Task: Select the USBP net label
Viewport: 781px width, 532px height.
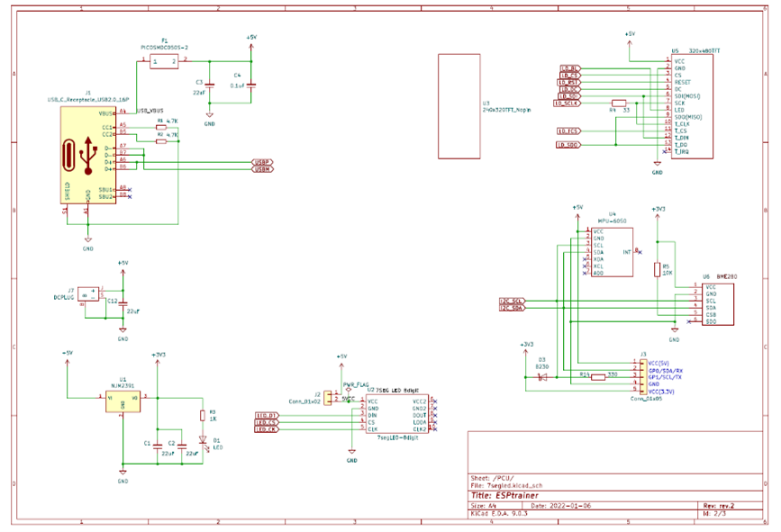Action: point(262,162)
